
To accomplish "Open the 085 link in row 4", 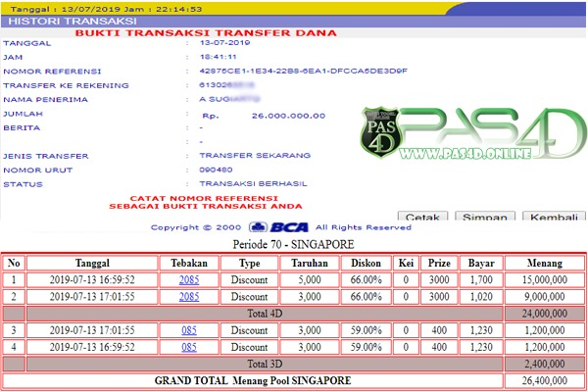I will click(189, 347).
